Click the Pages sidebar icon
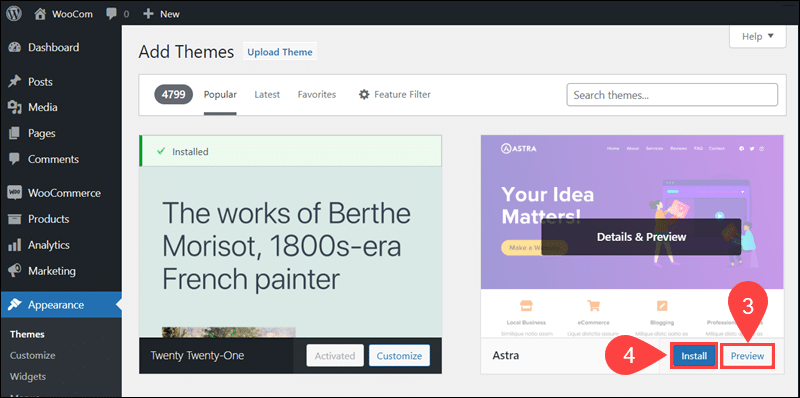 pyautogui.click(x=14, y=133)
